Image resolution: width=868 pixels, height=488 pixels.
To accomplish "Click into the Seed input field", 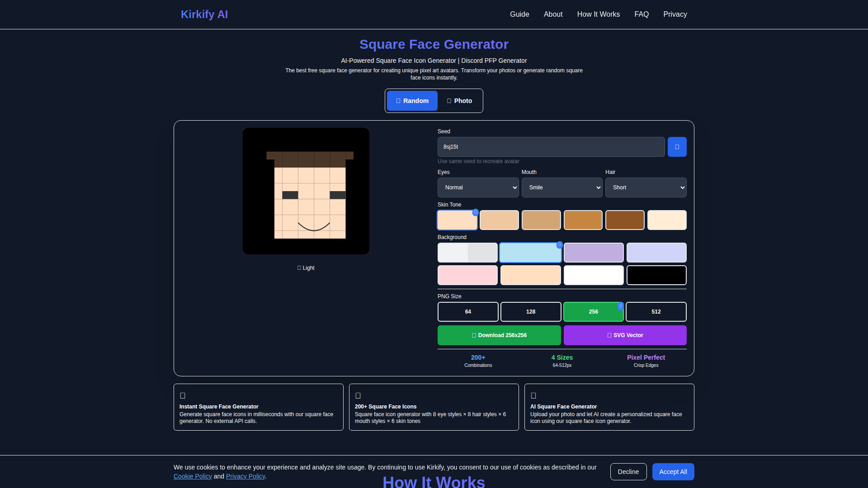I will [x=551, y=147].
